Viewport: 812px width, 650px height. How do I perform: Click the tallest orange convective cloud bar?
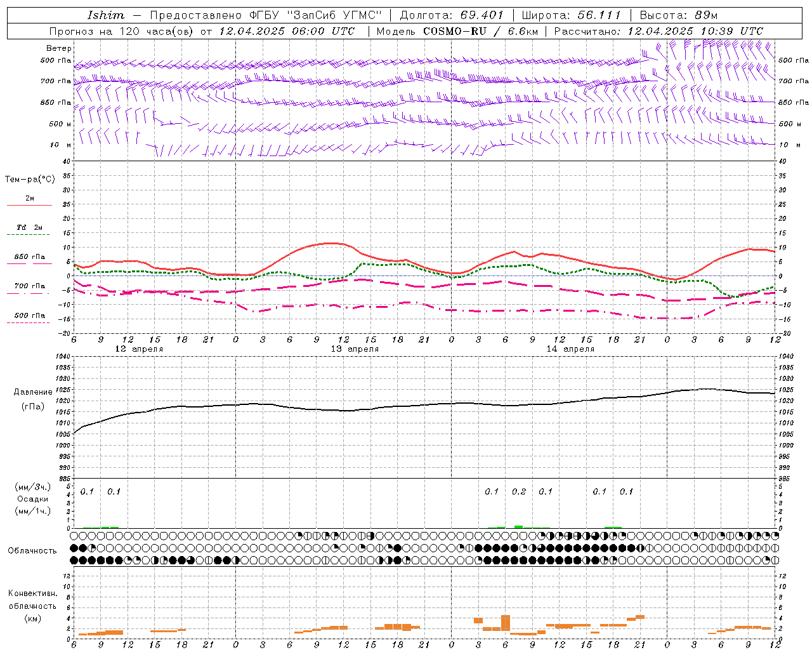point(506,623)
